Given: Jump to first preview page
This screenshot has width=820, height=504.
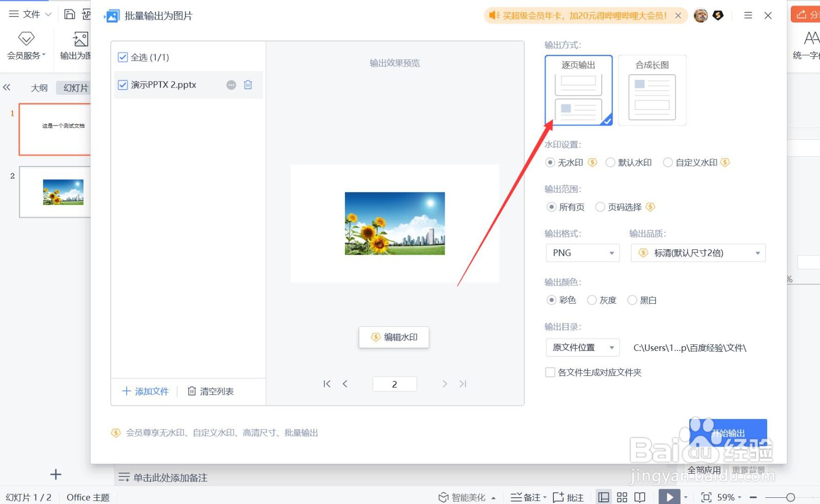Looking at the screenshot, I should click(327, 384).
